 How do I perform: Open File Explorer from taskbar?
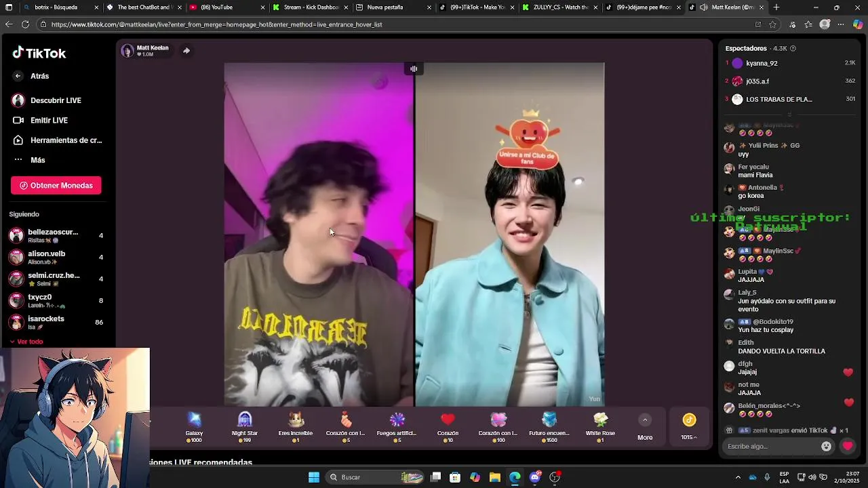coord(495,477)
